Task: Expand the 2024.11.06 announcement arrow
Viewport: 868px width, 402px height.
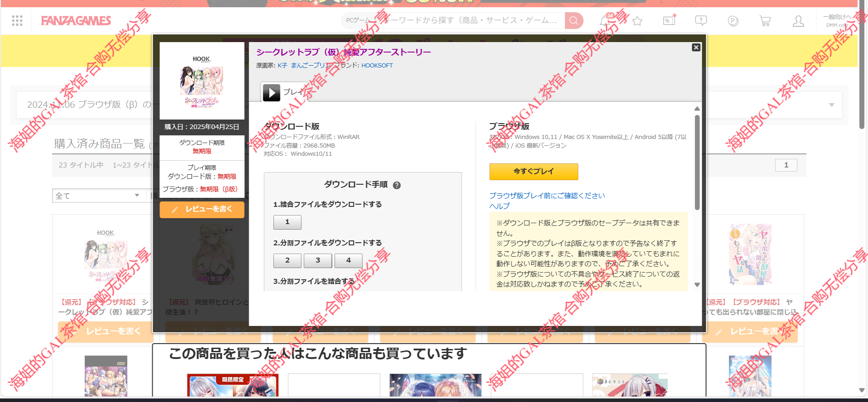Action: coord(832,105)
